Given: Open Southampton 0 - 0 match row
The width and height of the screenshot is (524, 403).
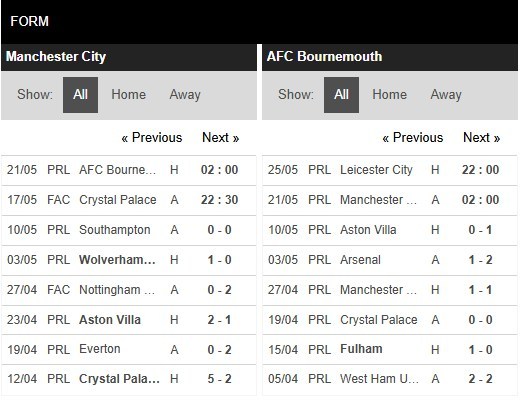Looking at the screenshot, I should [x=129, y=230].
